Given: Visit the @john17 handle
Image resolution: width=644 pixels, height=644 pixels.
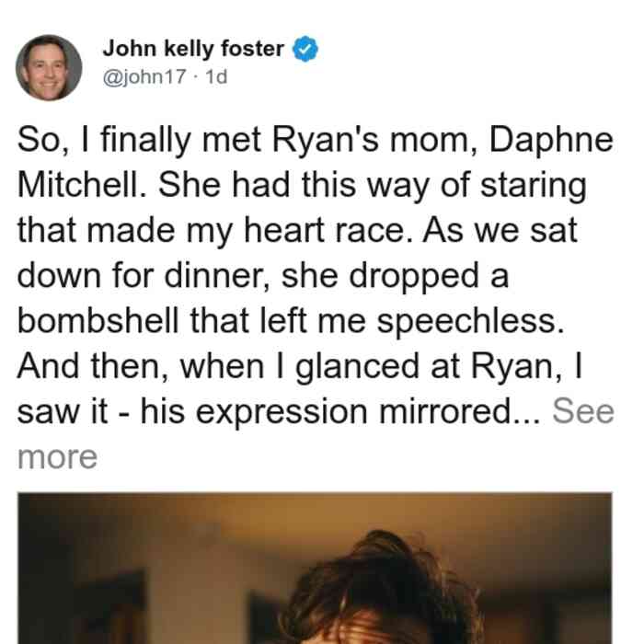Looking at the screenshot, I should pos(144,76).
